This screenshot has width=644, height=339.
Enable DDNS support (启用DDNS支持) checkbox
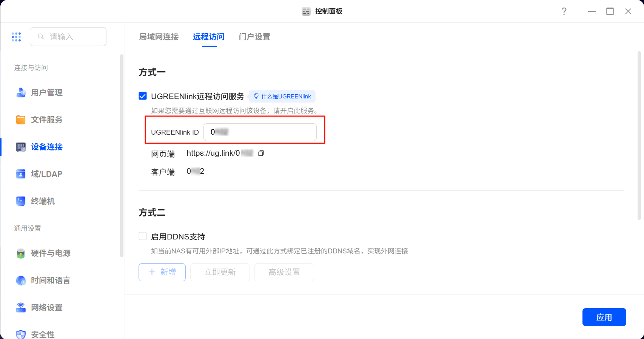pos(143,236)
